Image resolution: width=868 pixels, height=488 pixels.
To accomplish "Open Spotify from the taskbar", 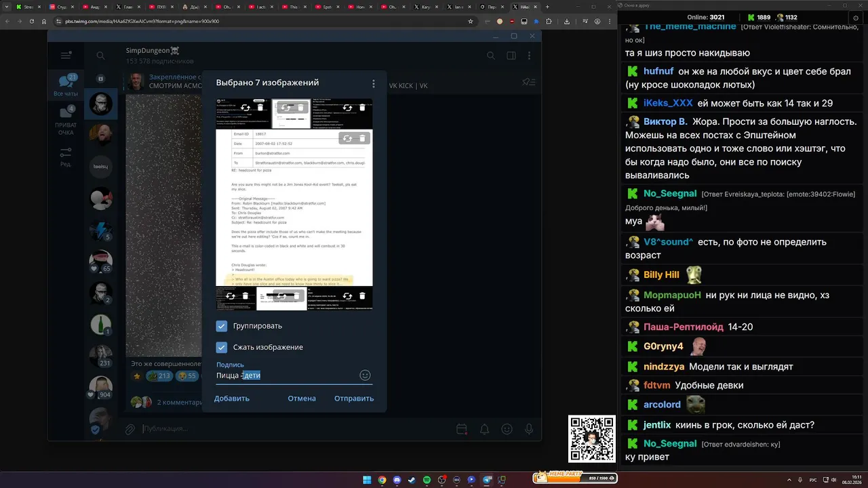I will [x=427, y=480].
